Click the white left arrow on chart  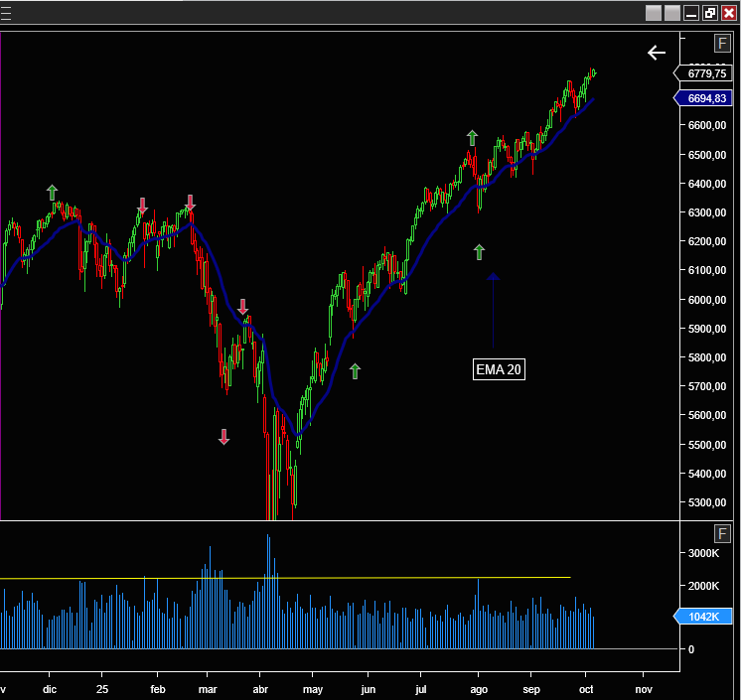[657, 53]
